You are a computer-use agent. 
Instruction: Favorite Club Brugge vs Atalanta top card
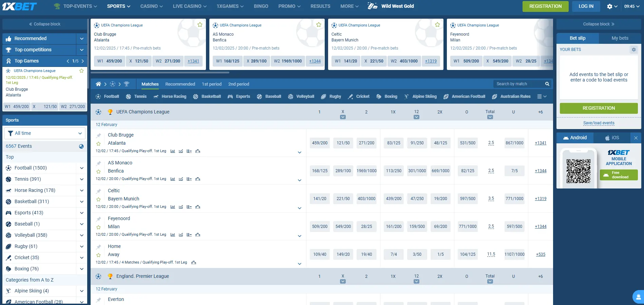200,25
